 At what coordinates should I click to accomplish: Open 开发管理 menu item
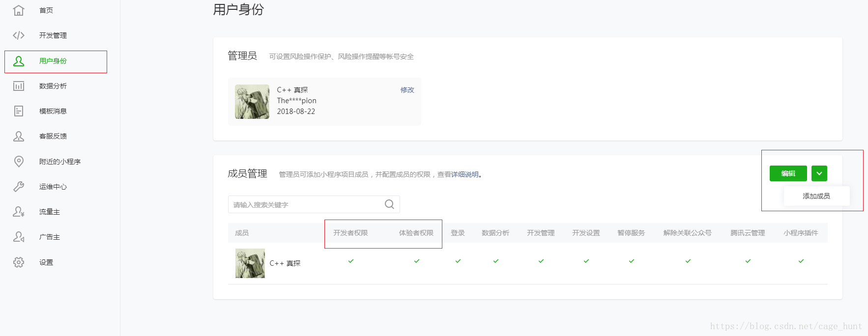(x=53, y=35)
